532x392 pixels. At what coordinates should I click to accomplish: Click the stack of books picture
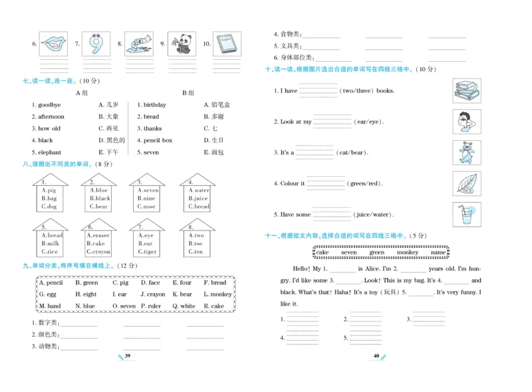467,90
